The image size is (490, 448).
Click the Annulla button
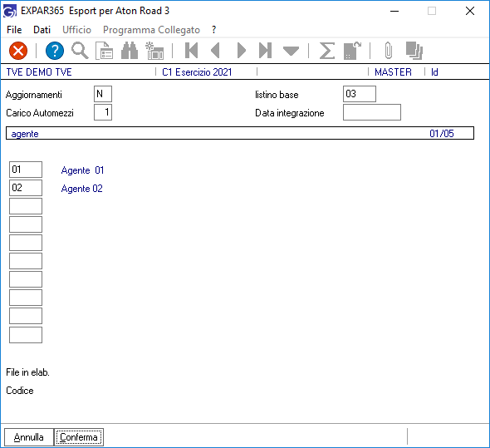(29, 437)
